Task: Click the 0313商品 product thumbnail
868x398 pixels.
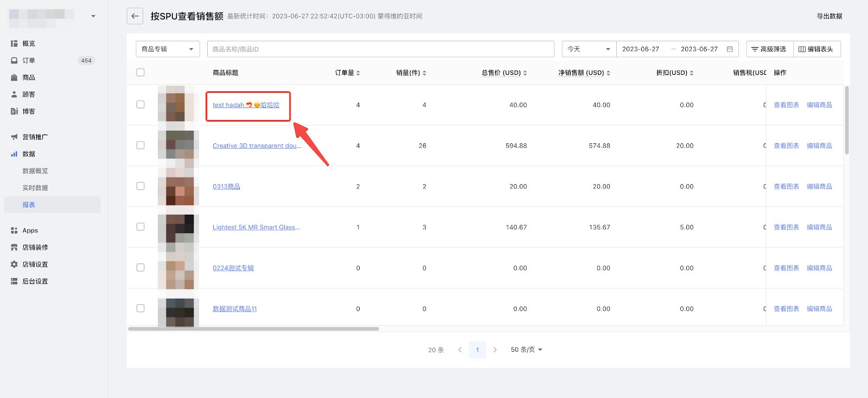Action: pyautogui.click(x=178, y=186)
